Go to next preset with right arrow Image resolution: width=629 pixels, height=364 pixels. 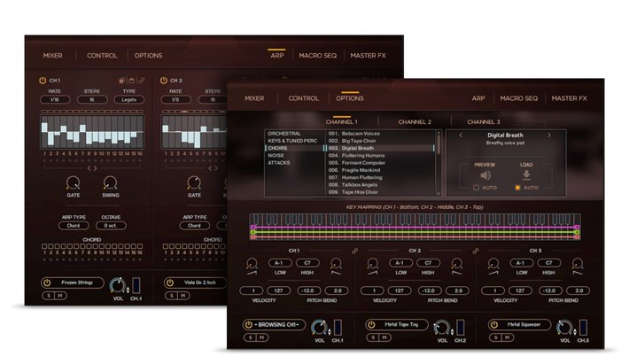[x=548, y=136]
